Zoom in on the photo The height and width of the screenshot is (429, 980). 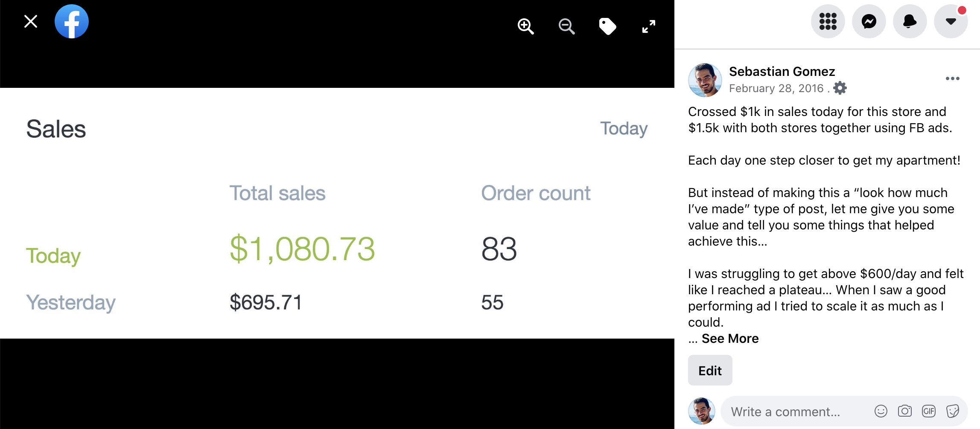click(x=525, y=26)
